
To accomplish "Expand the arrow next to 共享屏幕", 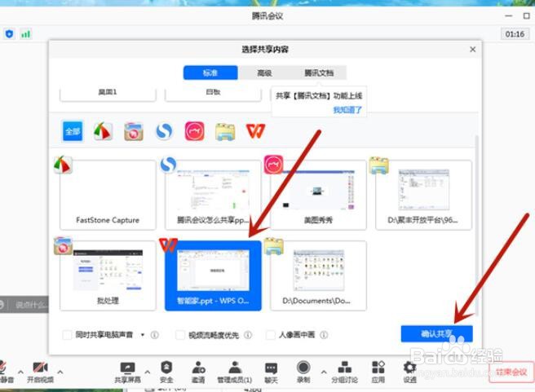I will click(148, 372).
